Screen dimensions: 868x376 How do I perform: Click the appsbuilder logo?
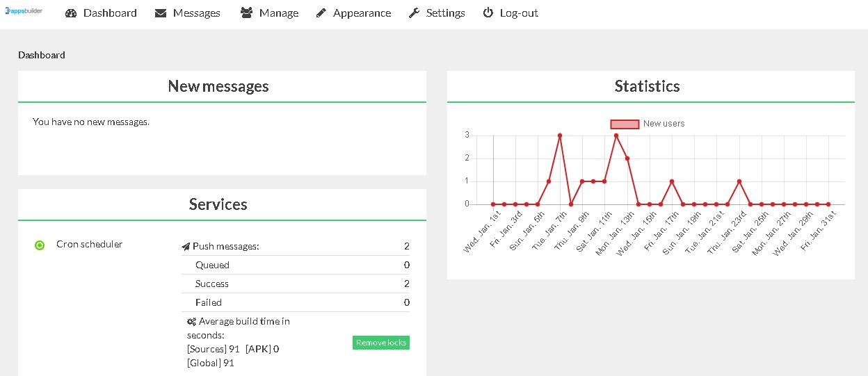(23, 11)
